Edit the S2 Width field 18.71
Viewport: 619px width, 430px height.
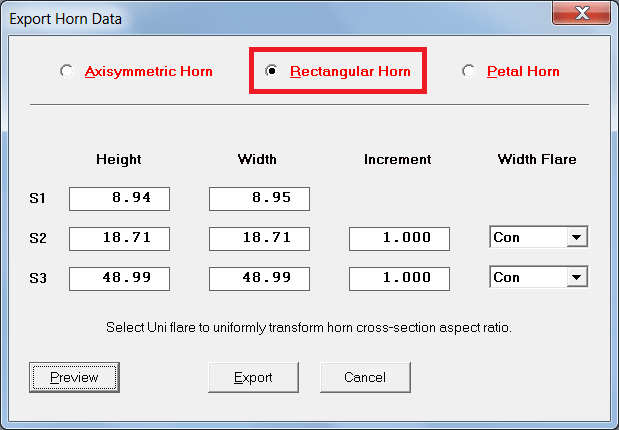259,238
